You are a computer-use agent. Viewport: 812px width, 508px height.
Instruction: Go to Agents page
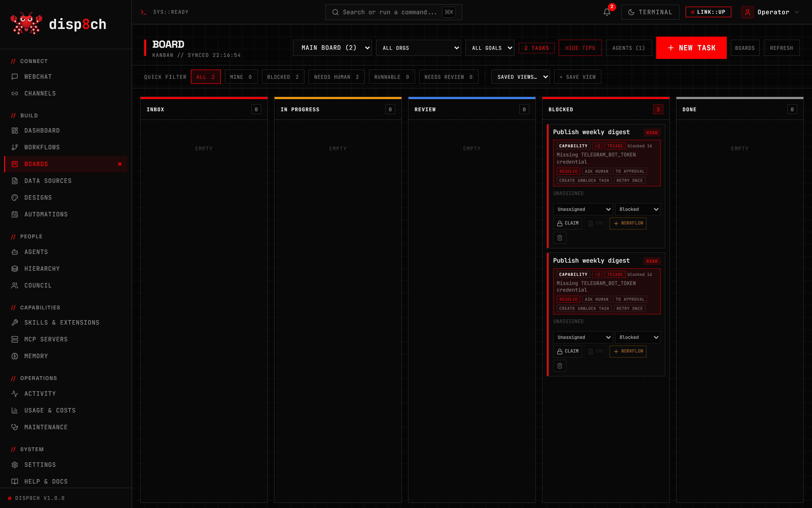[66, 252]
